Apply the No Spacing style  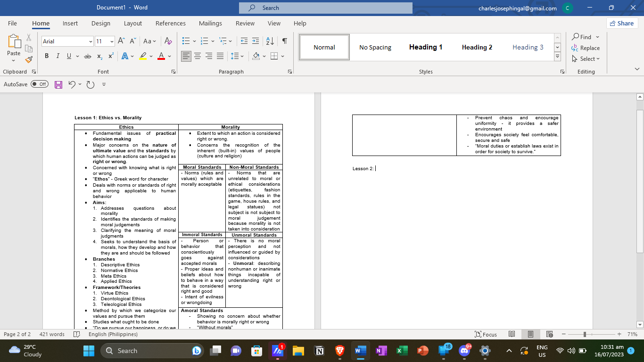click(375, 47)
